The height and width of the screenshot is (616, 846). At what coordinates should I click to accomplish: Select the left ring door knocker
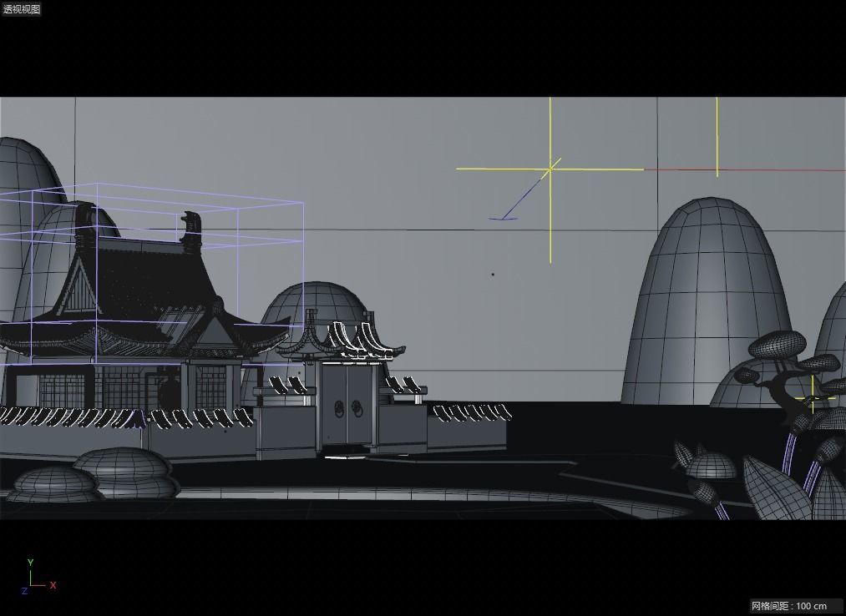coord(340,409)
